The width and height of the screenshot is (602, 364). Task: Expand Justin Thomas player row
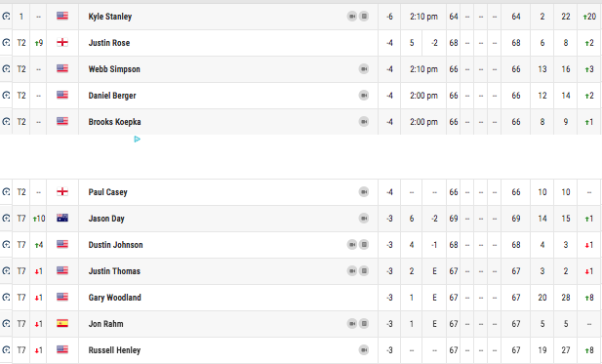pyautogui.click(x=301, y=271)
